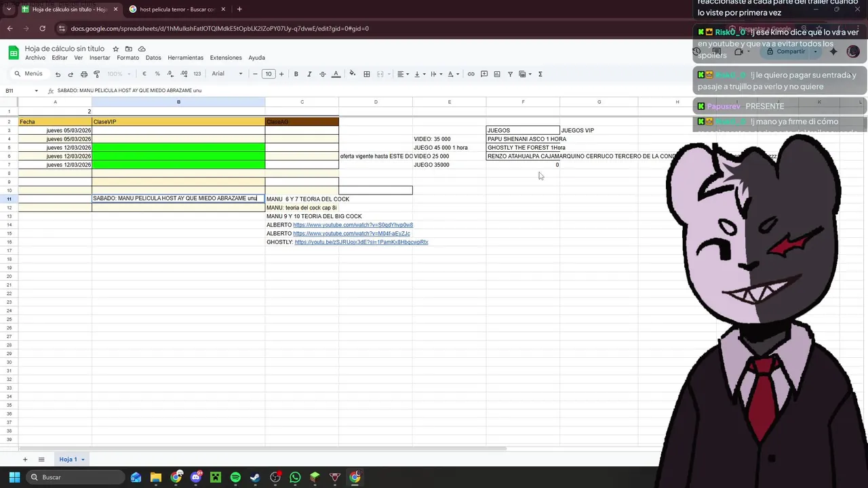Insert comment icon in toolbar

[484, 74]
